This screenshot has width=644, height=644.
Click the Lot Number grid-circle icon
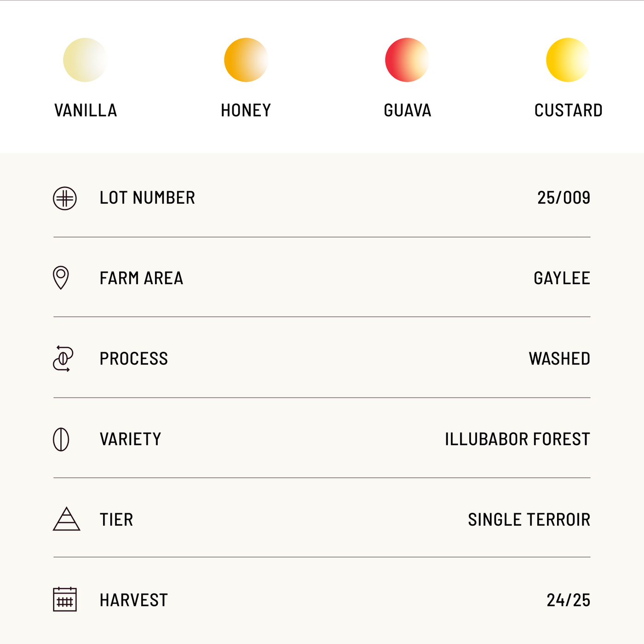(x=65, y=199)
